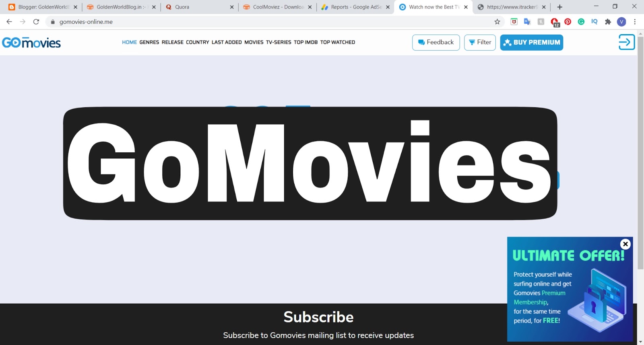This screenshot has height=345, width=644.
Task: Click the site padlock icon
Action: pos(53,22)
